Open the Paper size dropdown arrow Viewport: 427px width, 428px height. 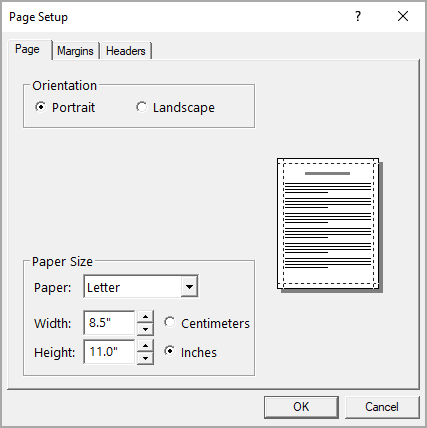(x=189, y=286)
